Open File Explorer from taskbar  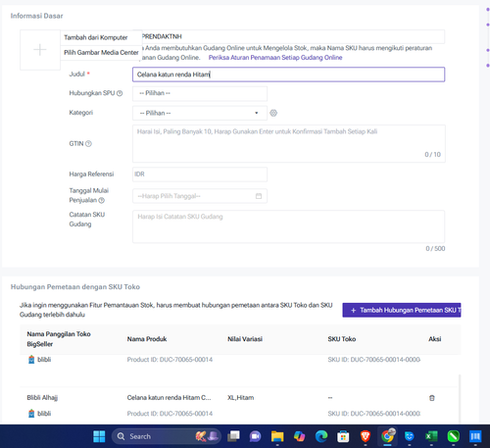277,436
